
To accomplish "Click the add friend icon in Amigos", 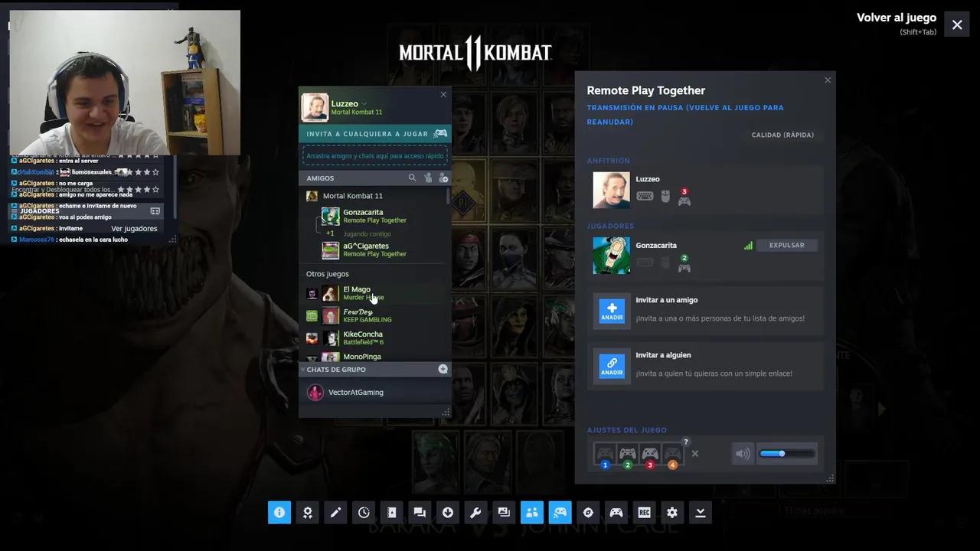I will pos(443,178).
